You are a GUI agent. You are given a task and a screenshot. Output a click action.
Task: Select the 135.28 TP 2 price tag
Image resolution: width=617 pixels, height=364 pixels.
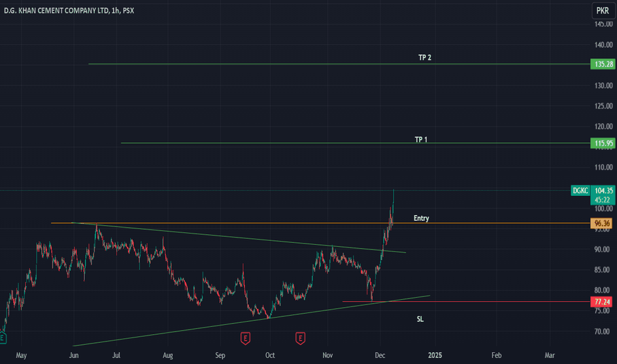[x=602, y=64]
